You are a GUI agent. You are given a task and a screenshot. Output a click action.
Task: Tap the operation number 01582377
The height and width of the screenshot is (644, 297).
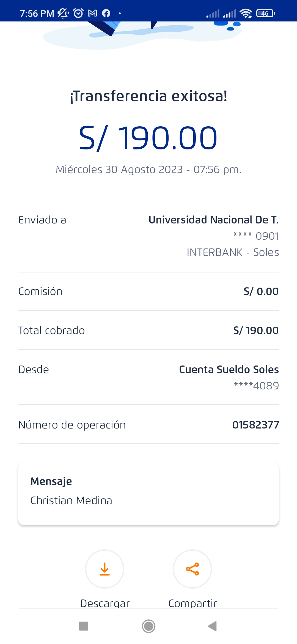(255, 425)
